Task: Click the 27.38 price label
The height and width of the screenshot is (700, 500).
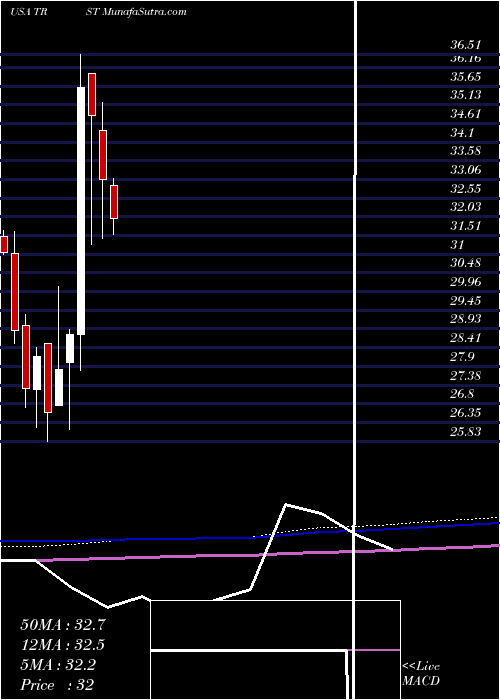Action: [466, 375]
